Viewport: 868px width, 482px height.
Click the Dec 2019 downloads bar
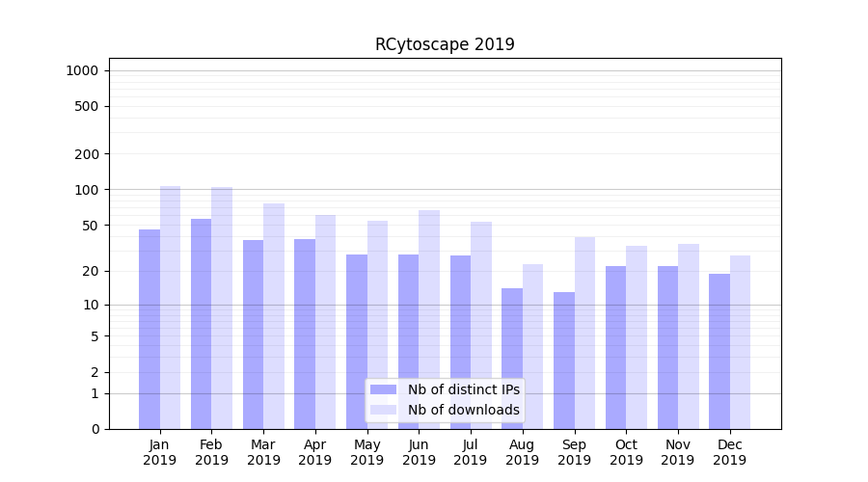point(740,341)
